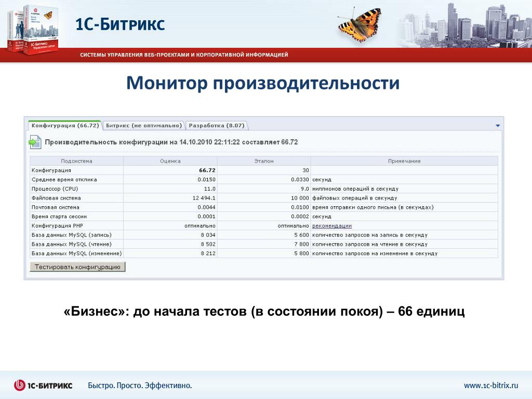Switch to the Разработка (8.07) tab

217,126
